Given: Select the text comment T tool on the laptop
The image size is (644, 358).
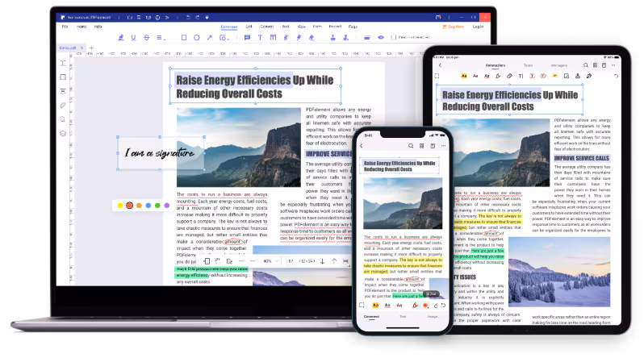Looking at the screenshot, I should 260,37.
